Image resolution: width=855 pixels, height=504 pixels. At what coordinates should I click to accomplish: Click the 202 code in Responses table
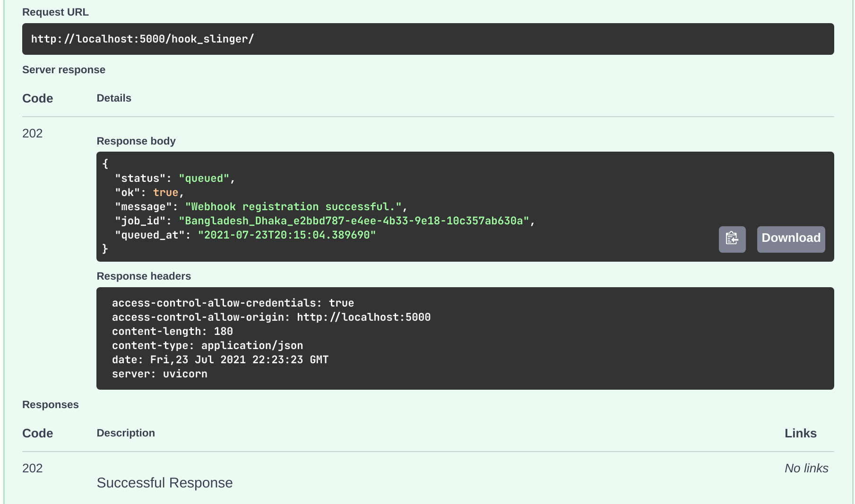click(33, 468)
